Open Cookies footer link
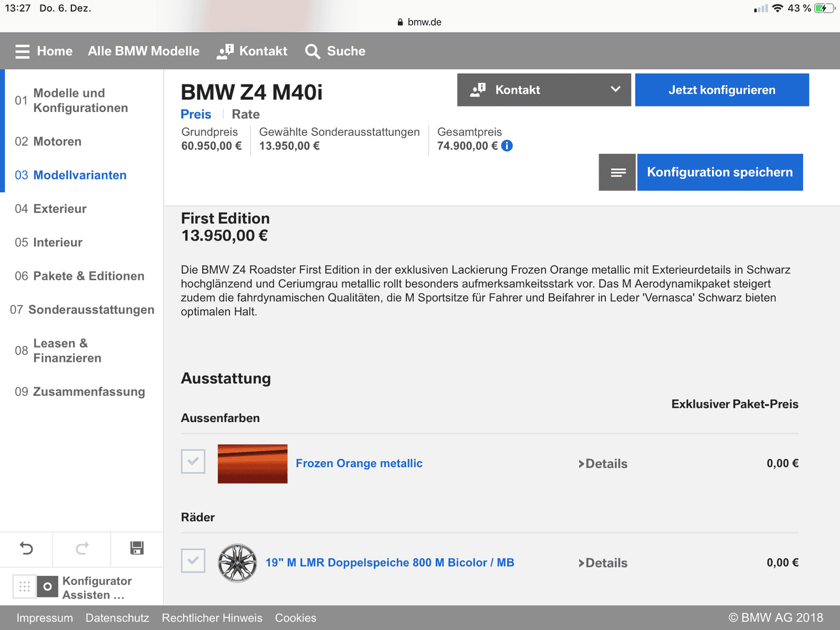 (296, 618)
